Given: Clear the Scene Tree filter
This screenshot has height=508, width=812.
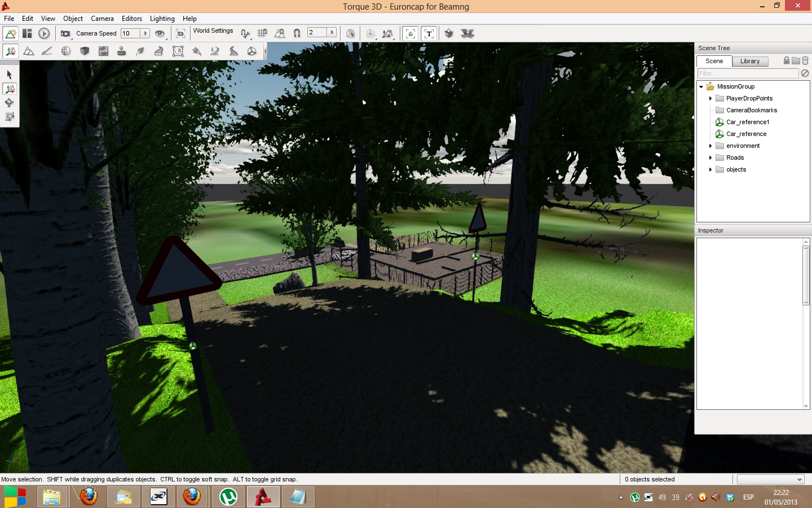Looking at the screenshot, I should pos(805,73).
